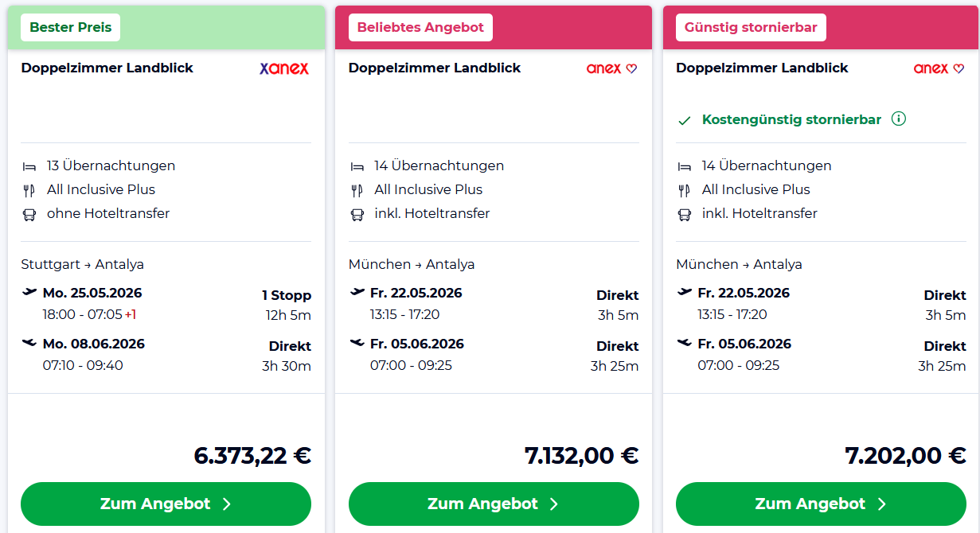Image resolution: width=980 pixels, height=533 pixels.
Task: Click the green checkmark beside Kostengünstig stornierbar
Action: (x=684, y=121)
